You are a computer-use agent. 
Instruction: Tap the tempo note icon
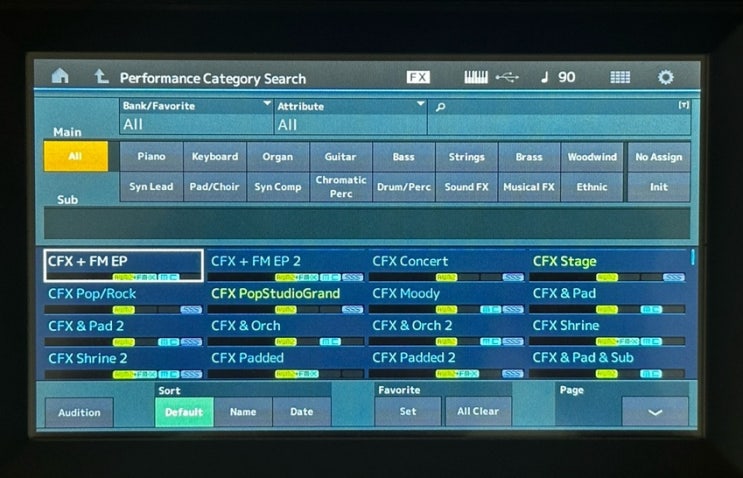coord(544,77)
